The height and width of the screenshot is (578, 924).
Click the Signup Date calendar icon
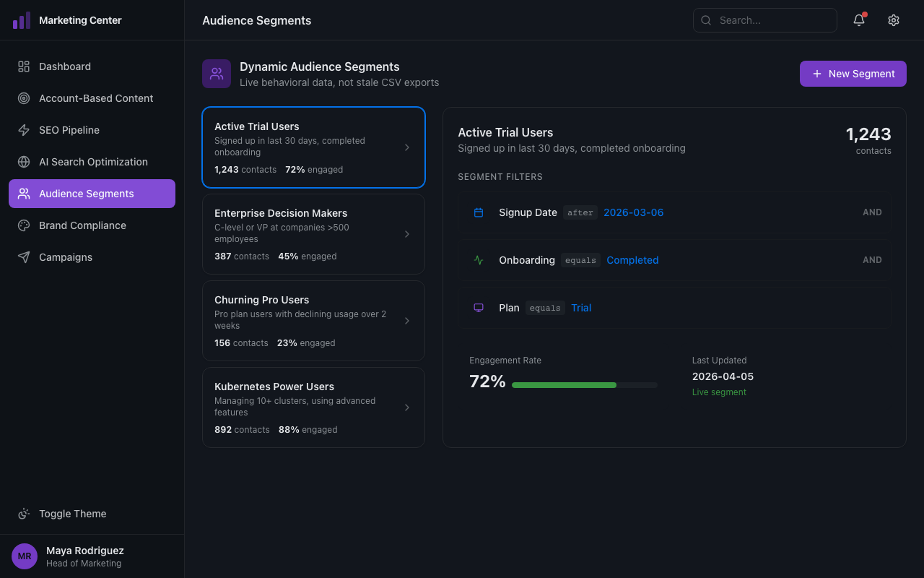point(479,212)
